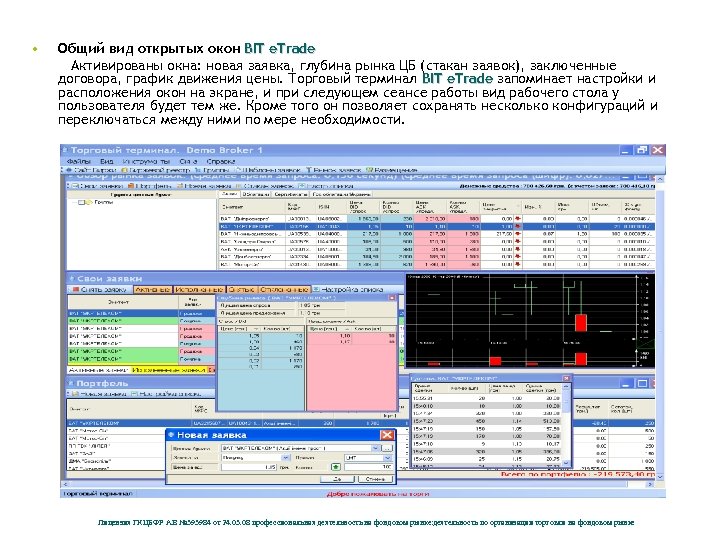The width and height of the screenshot is (720, 540).
Task: Toggle the Отклоненные orders filter
Action: click(284, 290)
